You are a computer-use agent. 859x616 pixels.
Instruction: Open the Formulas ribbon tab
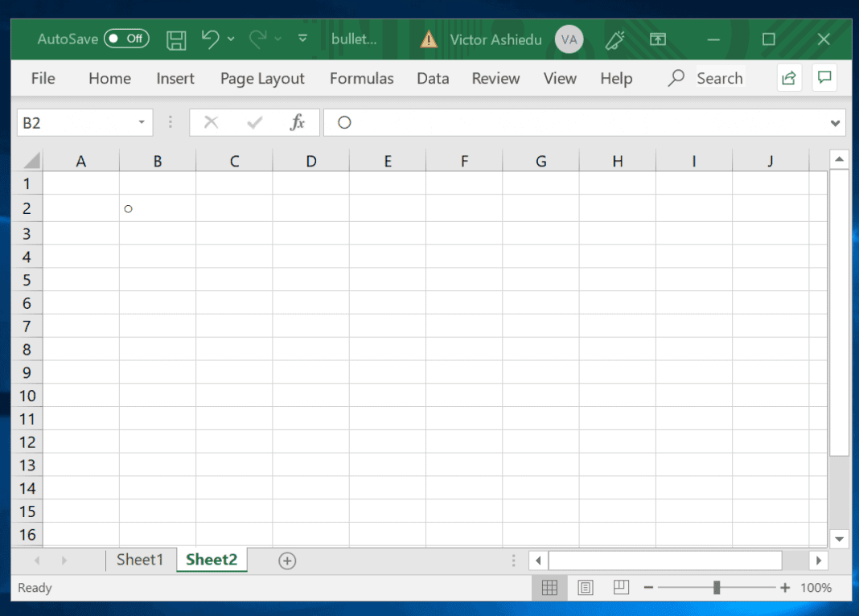(x=361, y=79)
